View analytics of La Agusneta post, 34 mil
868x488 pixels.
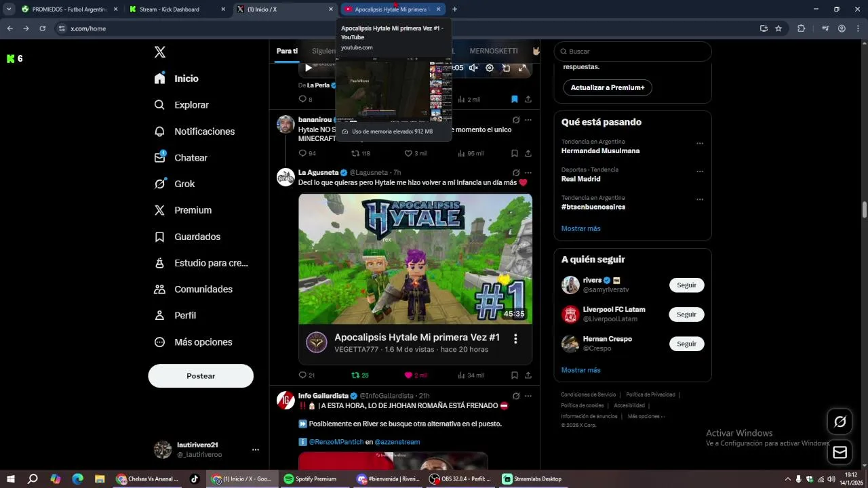tap(471, 375)
